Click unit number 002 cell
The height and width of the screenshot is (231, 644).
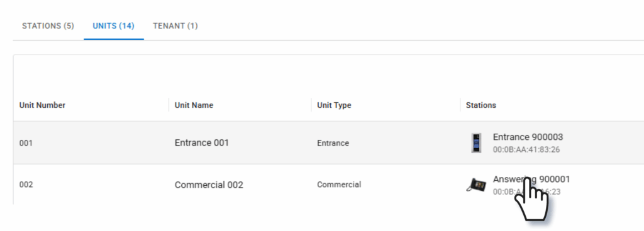[x=26, y=185]
